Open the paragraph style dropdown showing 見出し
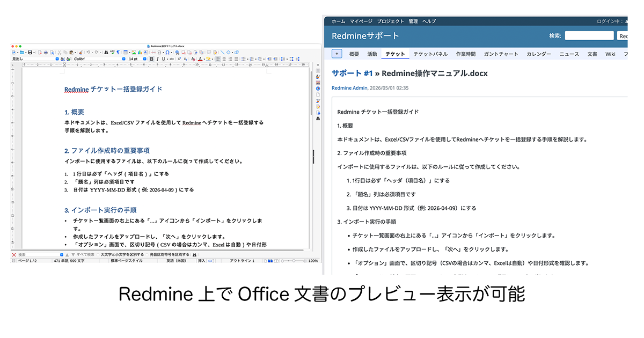 (x=57, y=59)
